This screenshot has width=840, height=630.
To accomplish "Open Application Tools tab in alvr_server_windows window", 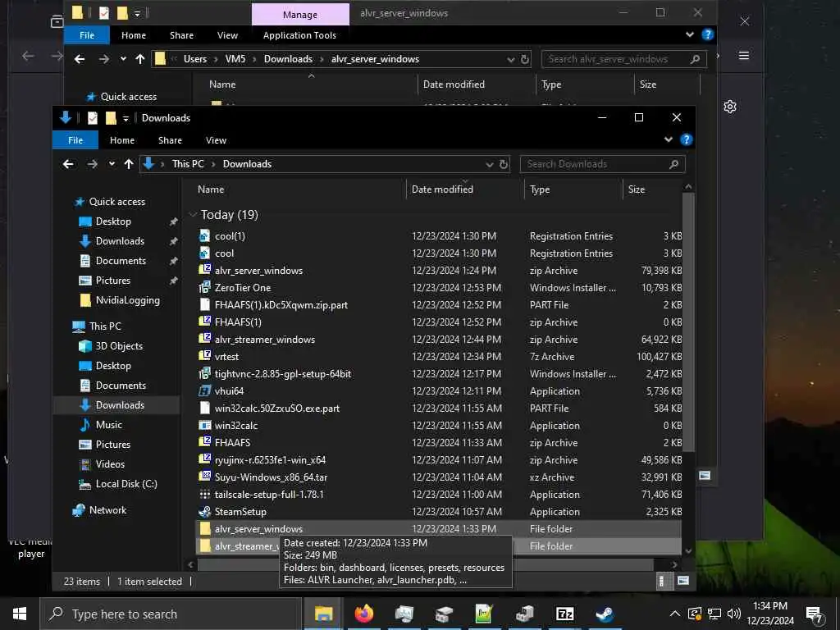I will pos(299,35).
